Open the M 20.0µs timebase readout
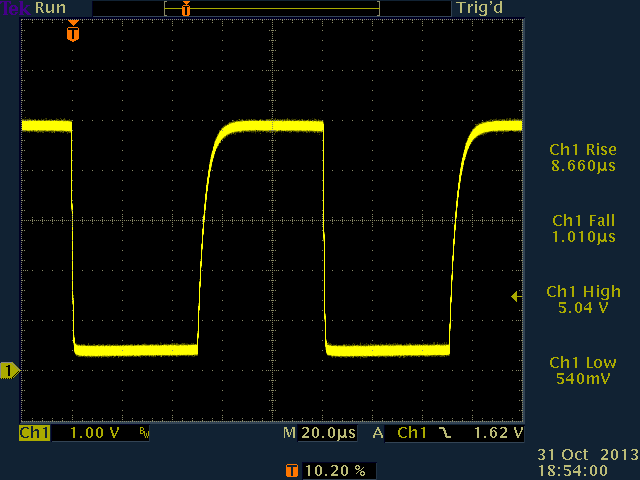Image resolution: width=640 pixels, height=480 pixels. pos(319,434)
